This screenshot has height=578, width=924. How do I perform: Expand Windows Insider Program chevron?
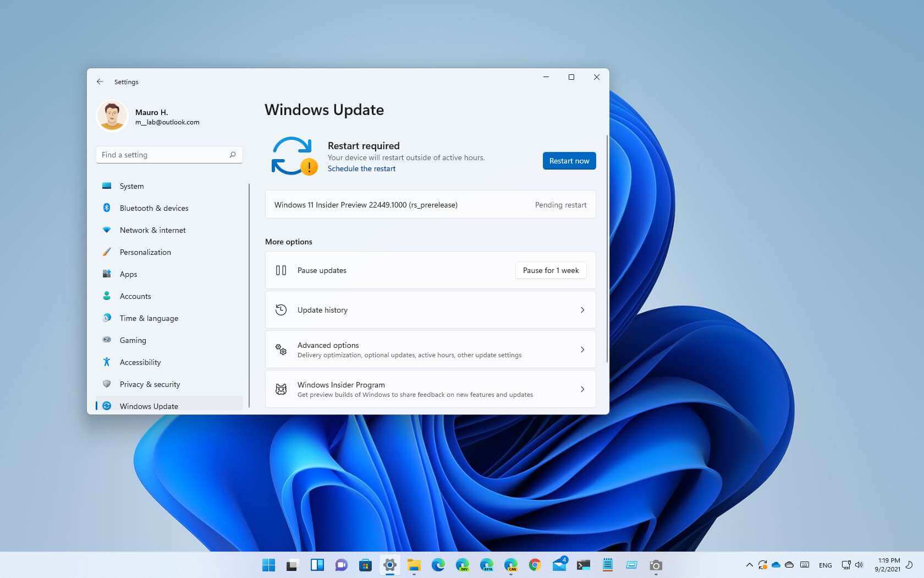pyautogui.click(x=582, y=389)
